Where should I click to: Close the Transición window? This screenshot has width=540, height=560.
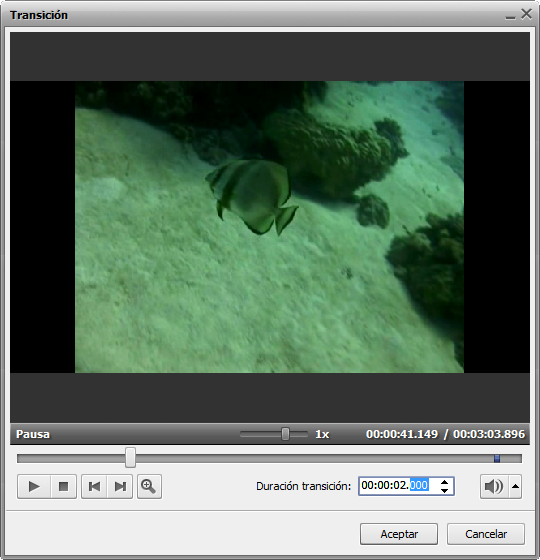(526, 14)
